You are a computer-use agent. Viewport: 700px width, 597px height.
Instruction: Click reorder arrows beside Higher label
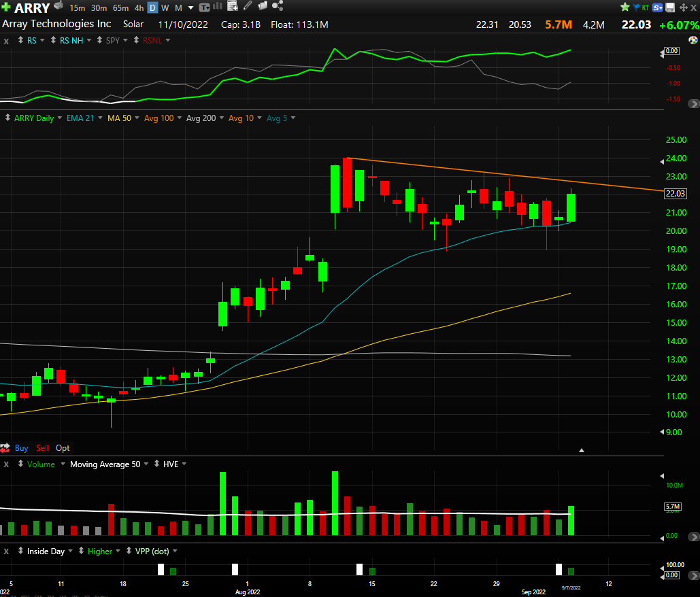tap(81, 551)
